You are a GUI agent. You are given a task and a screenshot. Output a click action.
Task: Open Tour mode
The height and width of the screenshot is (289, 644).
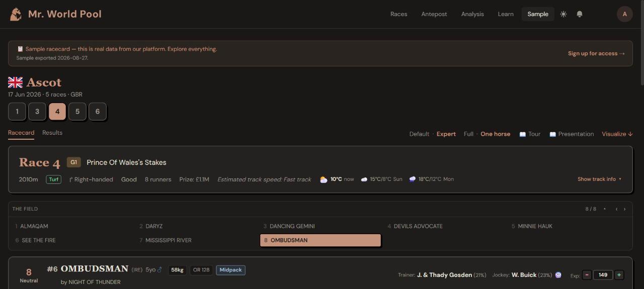530,134
